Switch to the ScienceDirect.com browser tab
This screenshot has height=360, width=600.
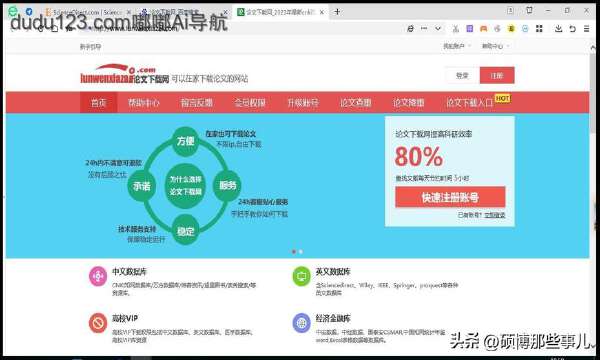88,12
